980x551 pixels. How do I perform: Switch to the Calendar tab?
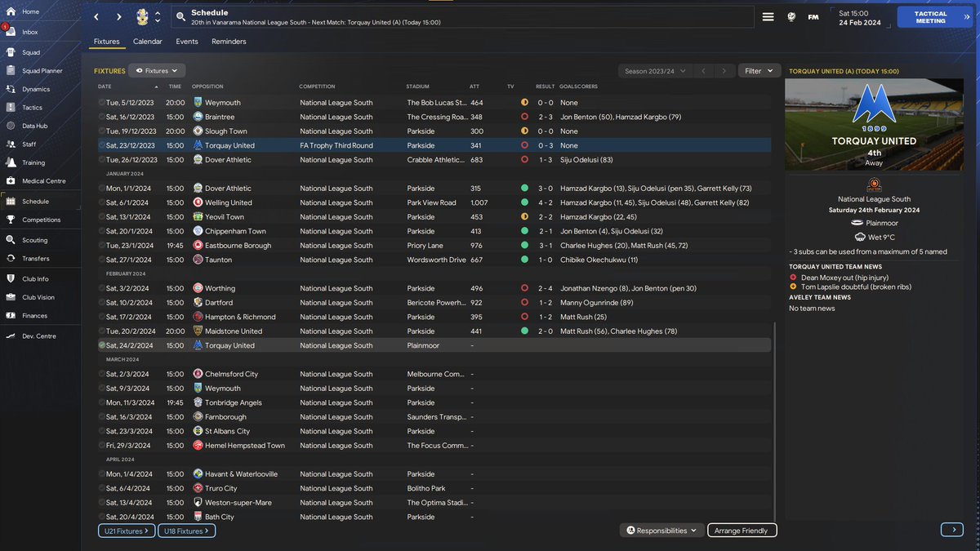(147, 41)
